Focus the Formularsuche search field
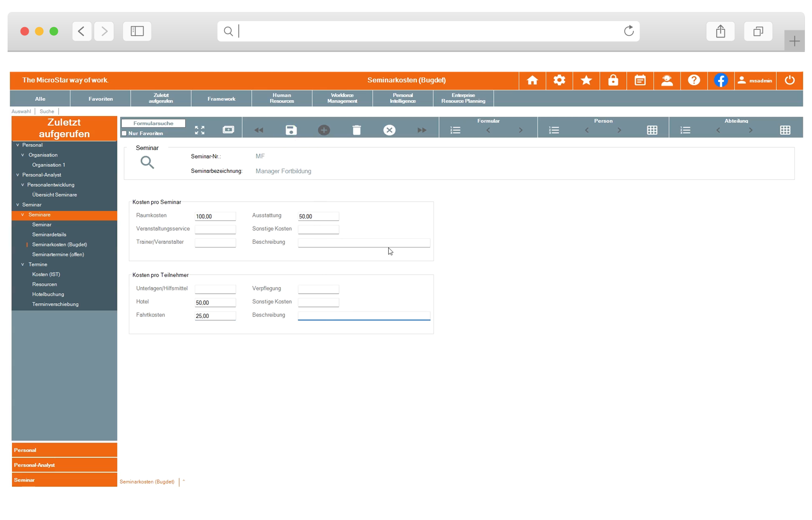The width and height of the screenshot is (812, 520). 154,123
